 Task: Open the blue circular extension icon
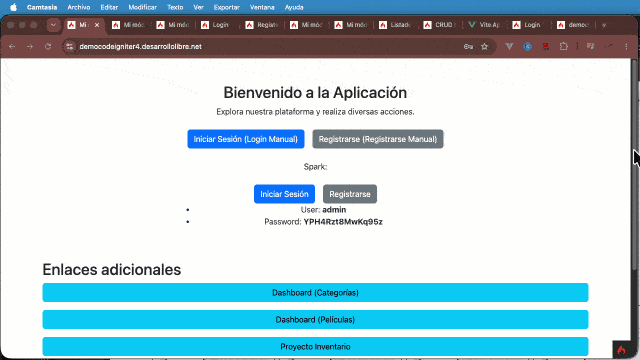527,47
